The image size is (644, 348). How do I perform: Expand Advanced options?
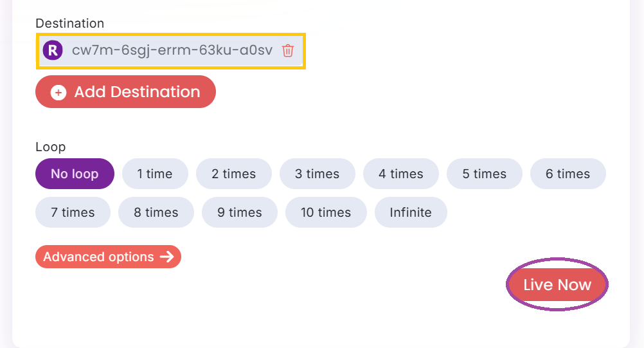(100, 257)
